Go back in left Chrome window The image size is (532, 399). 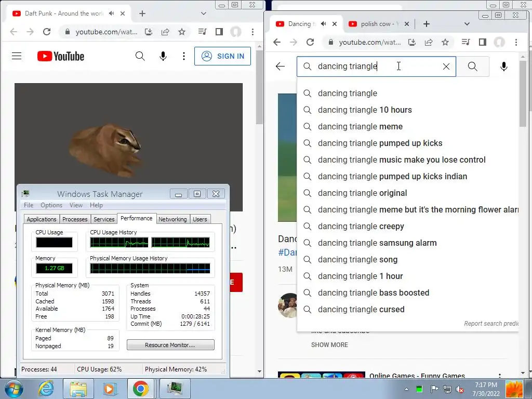[14, 32]
